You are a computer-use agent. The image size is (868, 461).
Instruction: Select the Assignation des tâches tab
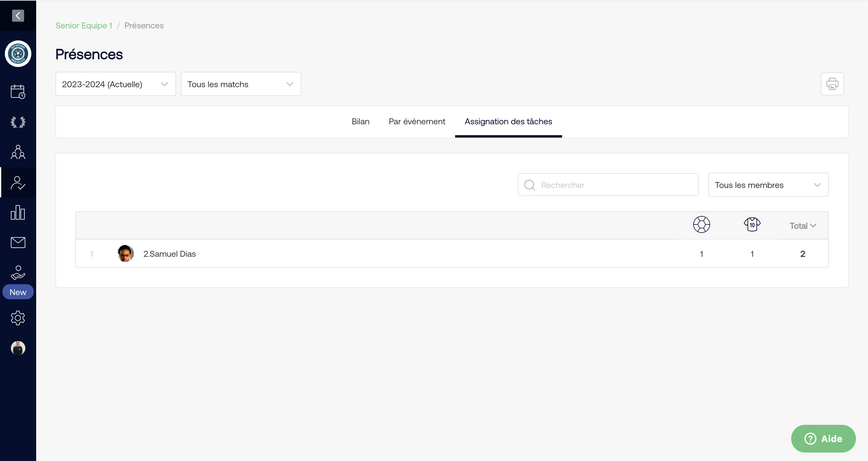pyautogui.click(x=508, y=121)
